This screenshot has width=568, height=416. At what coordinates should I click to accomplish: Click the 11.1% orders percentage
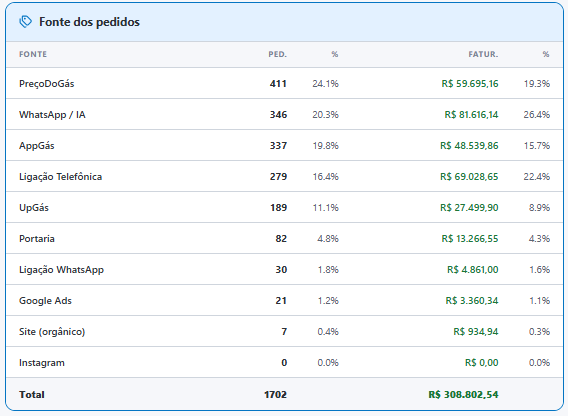click(325, 208)
